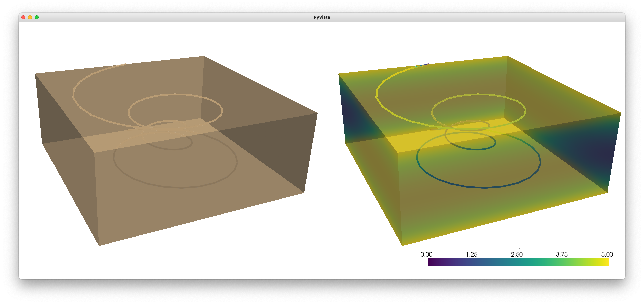Click the 2.50 tick label on colorbar
The width and height of the screenshot is (644, 304).
[x=517, y=255]
